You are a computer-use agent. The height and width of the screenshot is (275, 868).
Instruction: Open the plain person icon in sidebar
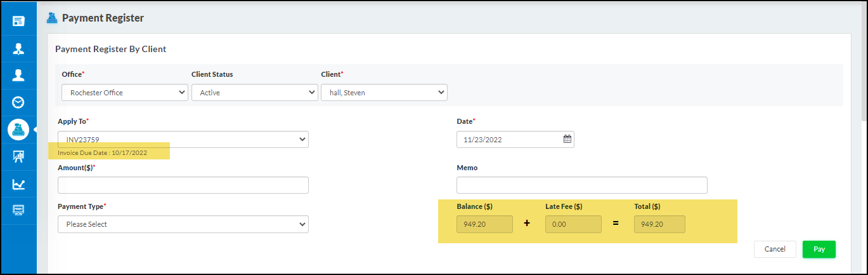pos(18,75)
